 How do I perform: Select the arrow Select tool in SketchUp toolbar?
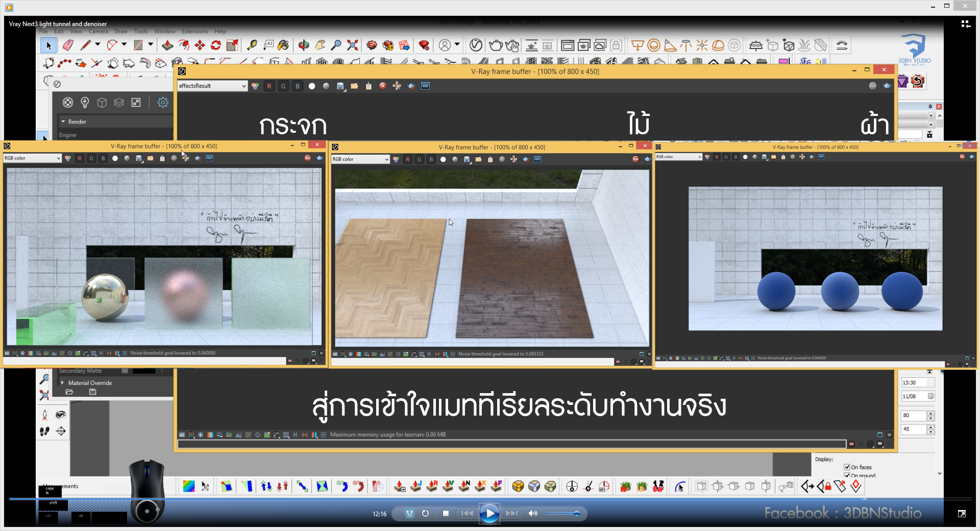pyautogui.click(x=48, y=45)
